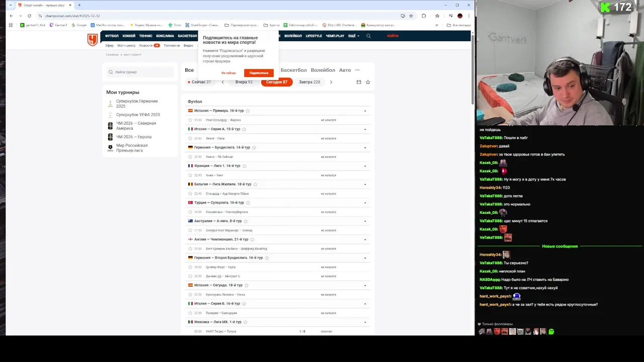
Task: Open the SharkScope bookmark
Action: click(202, 25)
